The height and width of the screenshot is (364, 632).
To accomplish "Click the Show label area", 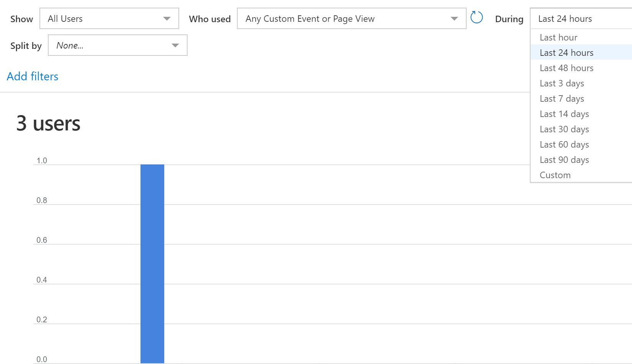I will pyautogui.click(x=21, y=18).
